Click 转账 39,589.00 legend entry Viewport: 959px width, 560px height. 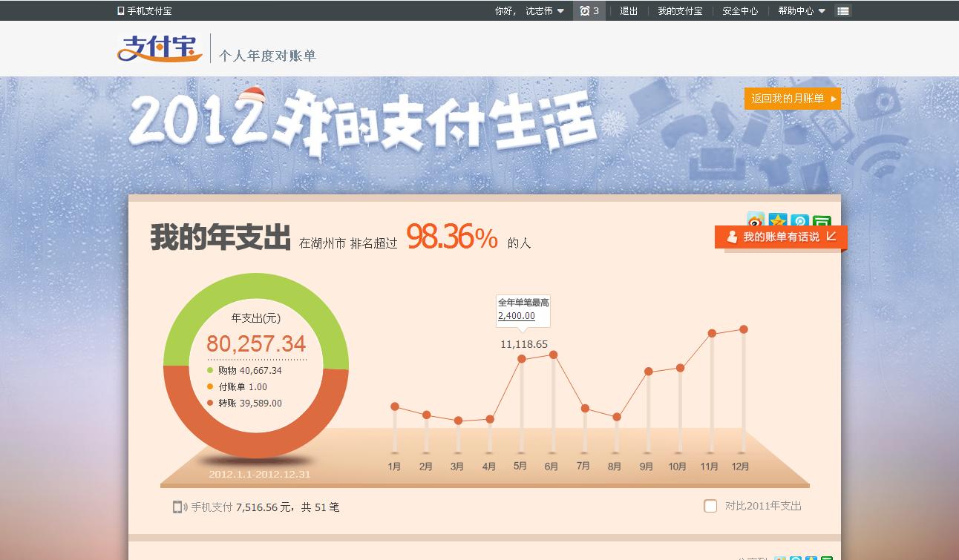point(244,403)
